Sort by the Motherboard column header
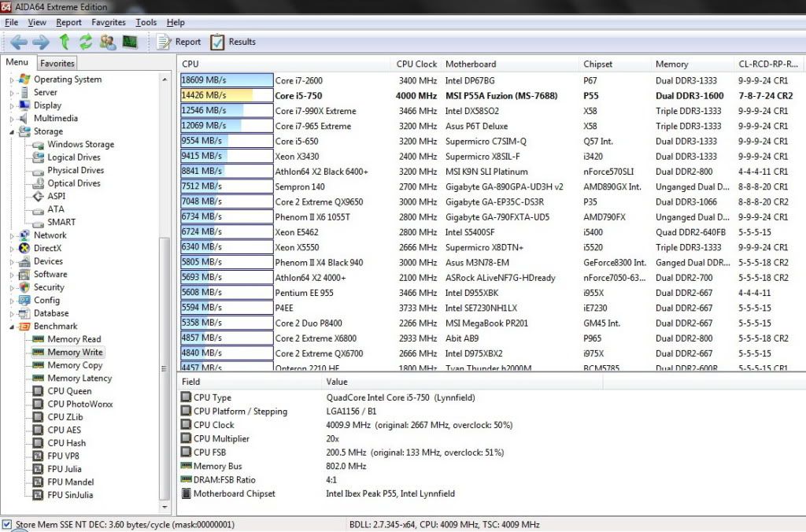Viewport: 806px width, 532px height. coord(509,64)
